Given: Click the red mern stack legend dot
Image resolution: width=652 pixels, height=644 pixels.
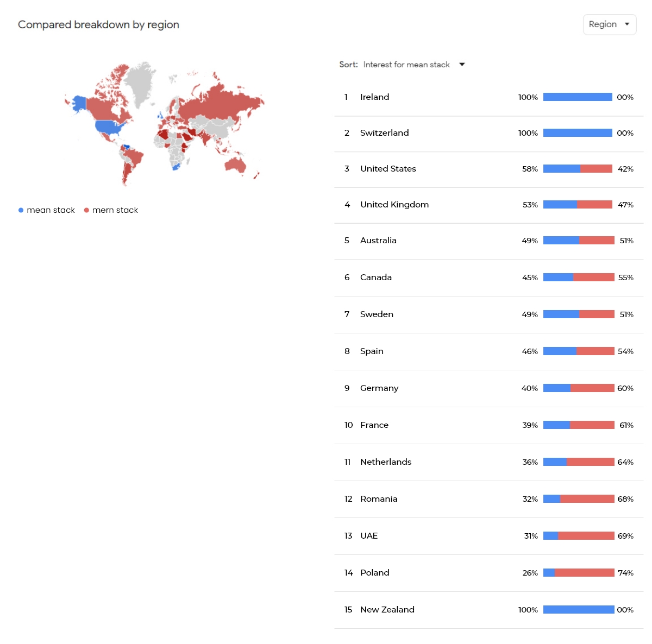Looking at the screenshot, I should coord(86,210).
